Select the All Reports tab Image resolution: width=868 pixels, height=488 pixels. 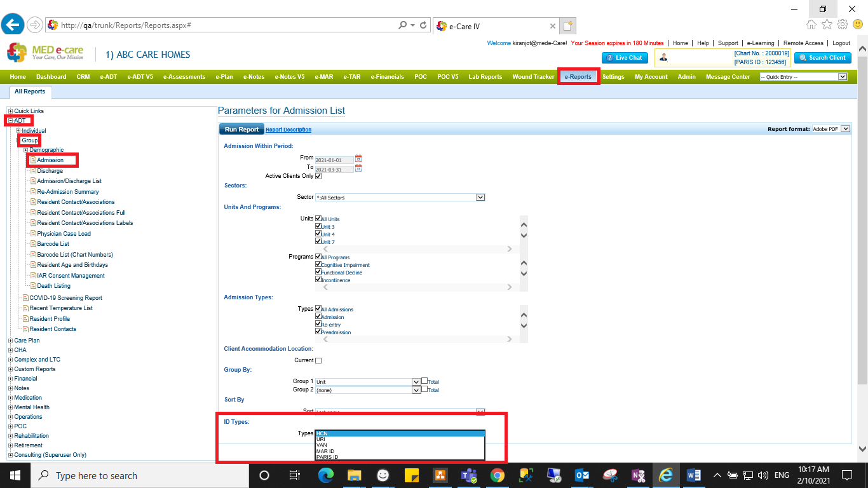pos(30,91)
